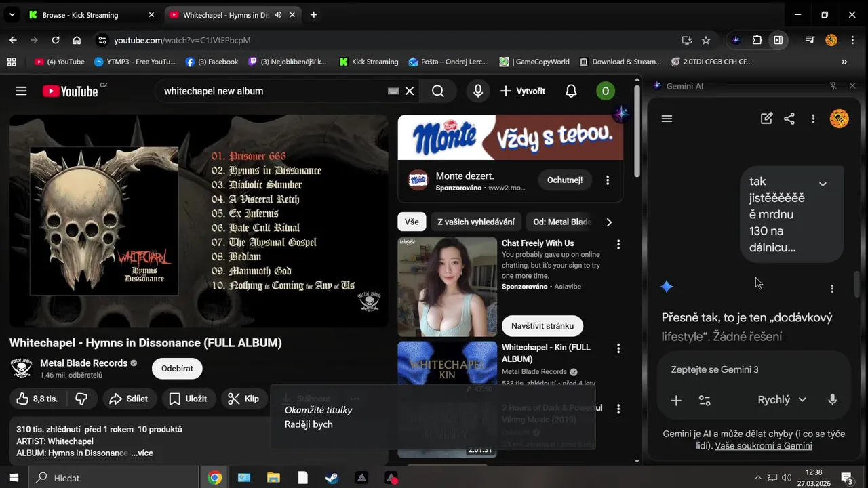Viewport: 868px width, 488px height.
Task: Show hidden bookmarks with the double chevron
Action: pyautogui.click(x=844, y=62)
